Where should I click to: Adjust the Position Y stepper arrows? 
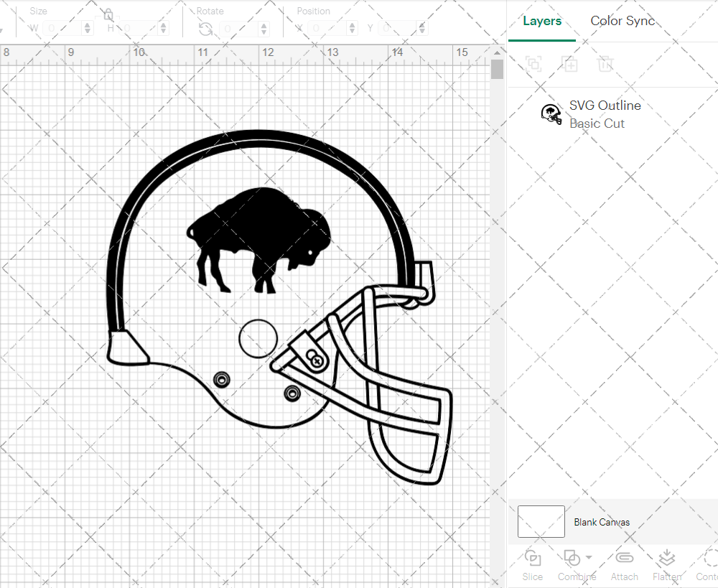(x=421, y=29)
